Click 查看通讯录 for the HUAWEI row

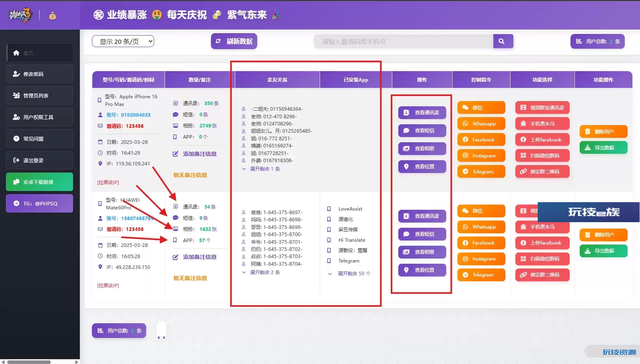(422, 216)
